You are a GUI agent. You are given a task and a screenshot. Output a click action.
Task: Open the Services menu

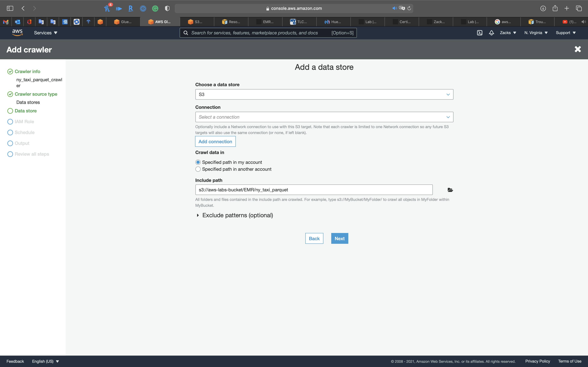click(x=45, y=33)
